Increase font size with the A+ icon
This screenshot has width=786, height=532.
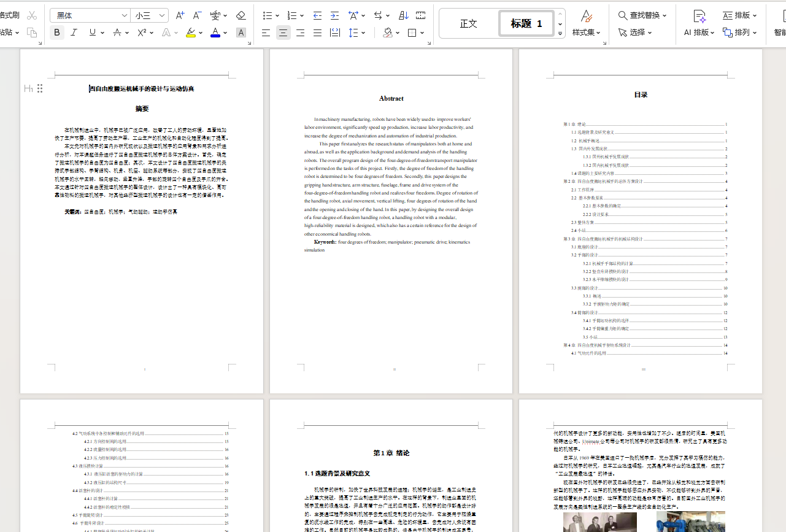[x=180, y=15]
